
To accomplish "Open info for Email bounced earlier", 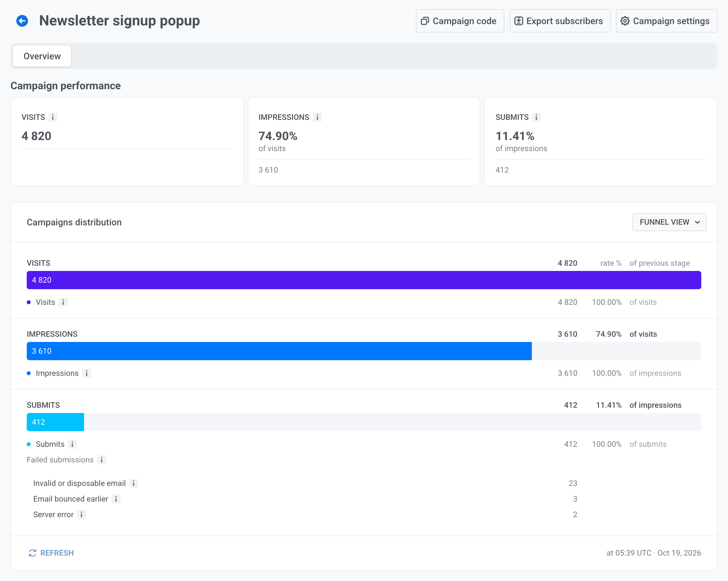I will [x=116, y=499].
